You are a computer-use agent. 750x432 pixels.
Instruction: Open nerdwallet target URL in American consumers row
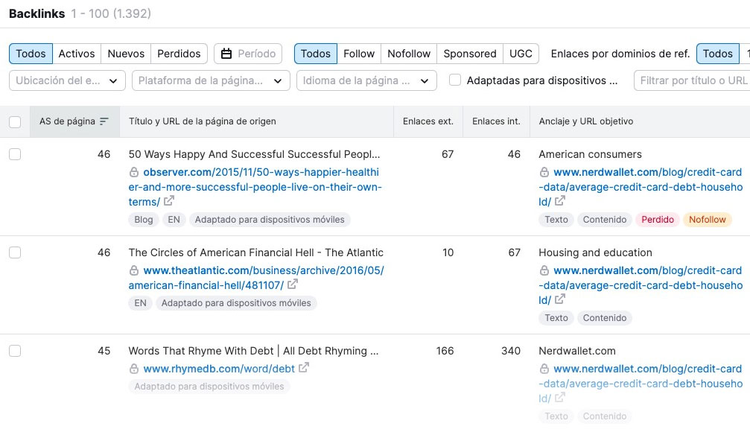tap(640, 187)
